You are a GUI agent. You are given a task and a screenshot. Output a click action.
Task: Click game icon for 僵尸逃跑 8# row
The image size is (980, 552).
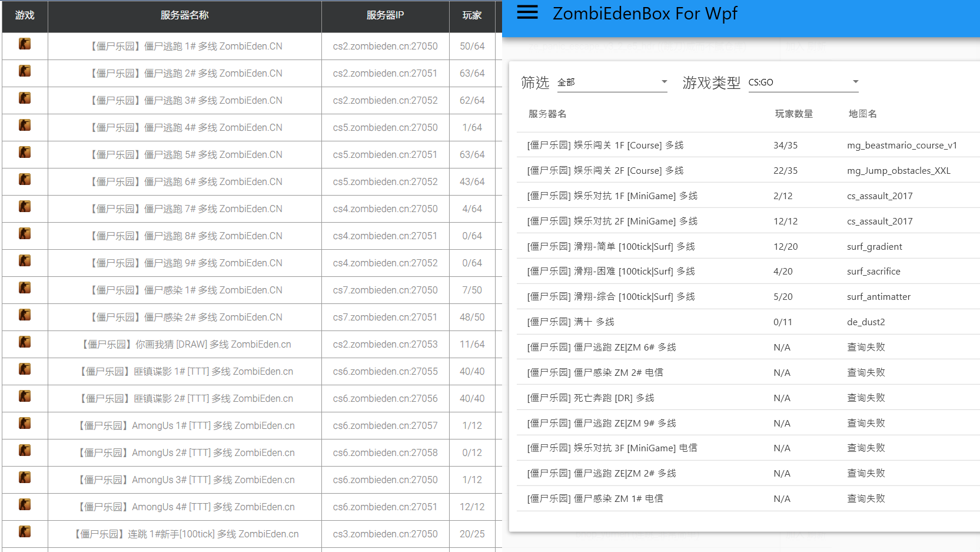tap(25, 233)
